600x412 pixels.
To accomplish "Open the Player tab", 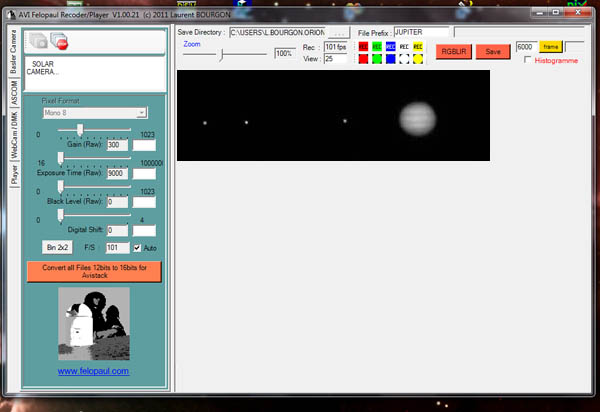I will [x=14, y=174].
